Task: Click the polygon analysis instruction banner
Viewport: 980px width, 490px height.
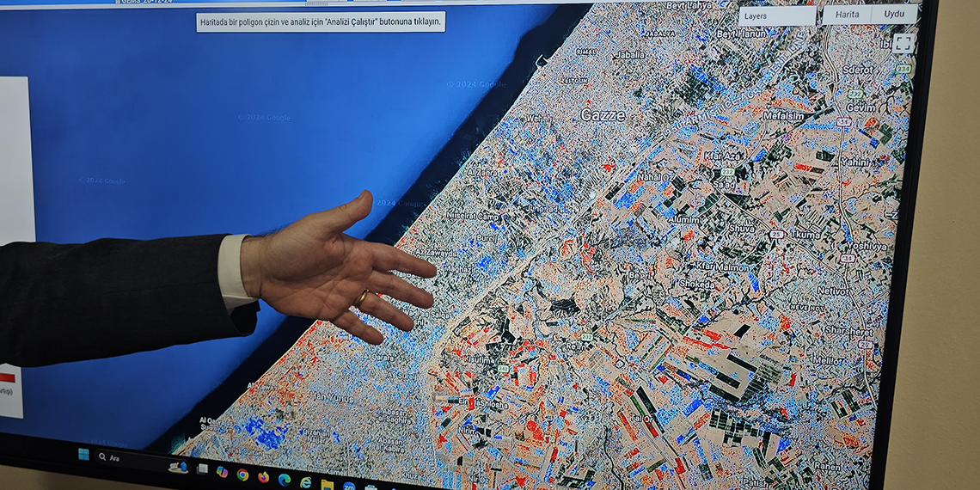Action: pos(321,21)
